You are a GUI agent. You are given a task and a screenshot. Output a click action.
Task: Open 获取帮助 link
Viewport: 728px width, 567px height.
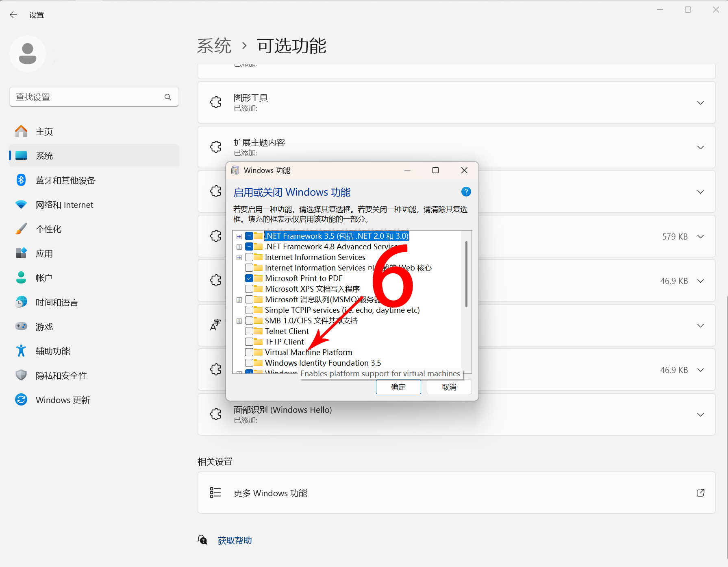coord(235,540)
